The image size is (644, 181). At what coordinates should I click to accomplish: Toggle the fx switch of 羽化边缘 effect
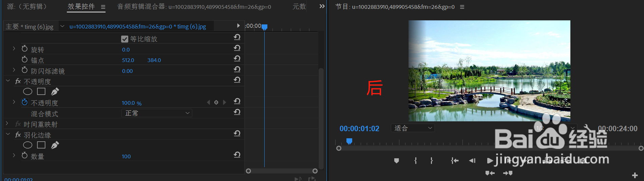pyautogui.click(x=18, y=135)
